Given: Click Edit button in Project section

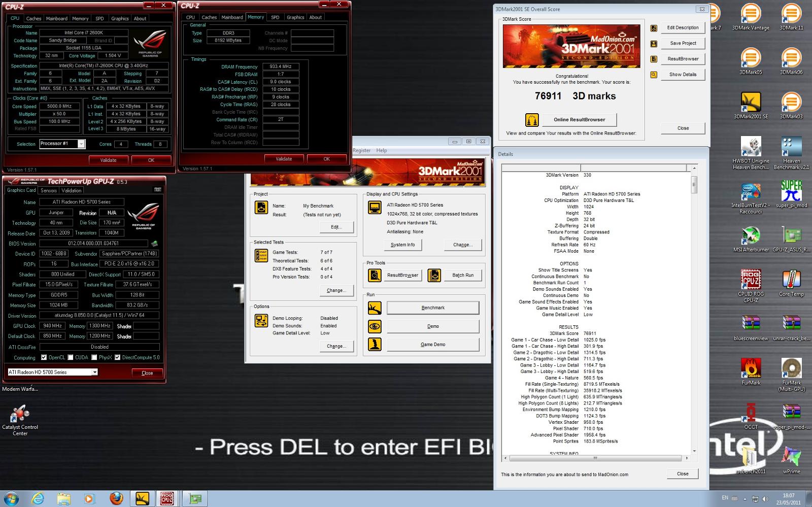Looking at the screenshot, I should coord(336,227).
